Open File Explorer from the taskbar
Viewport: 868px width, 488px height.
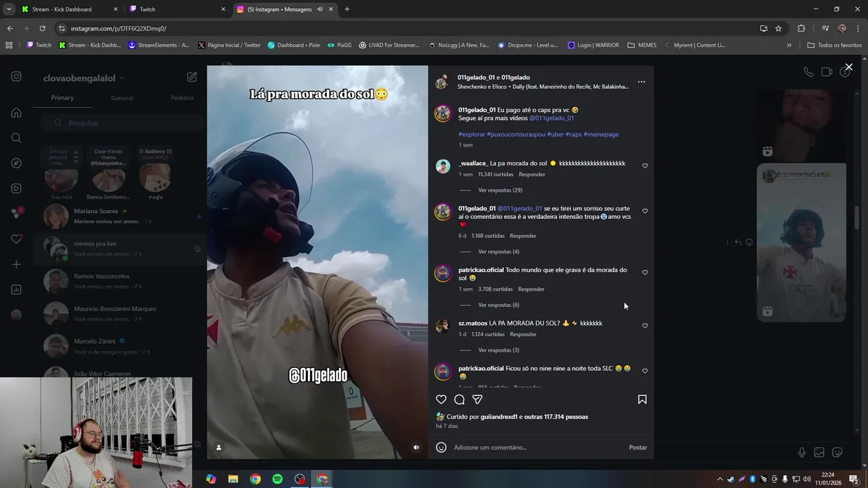click(233, 479)
